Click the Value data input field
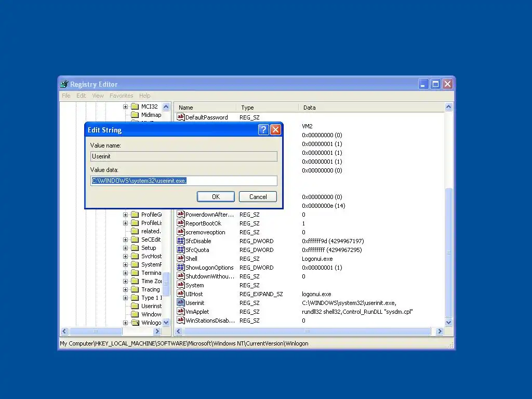The image size is (532, 399). point(184,181)
